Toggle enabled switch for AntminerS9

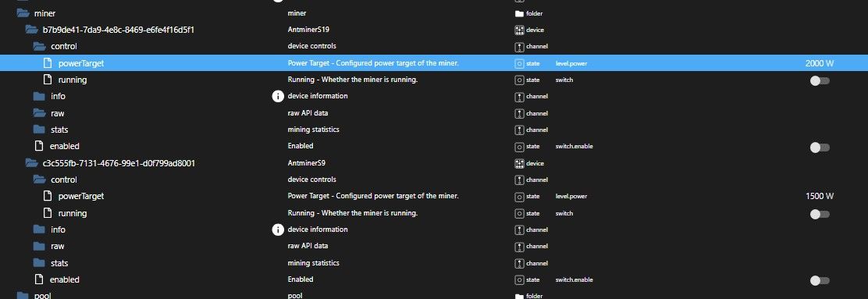820,281
